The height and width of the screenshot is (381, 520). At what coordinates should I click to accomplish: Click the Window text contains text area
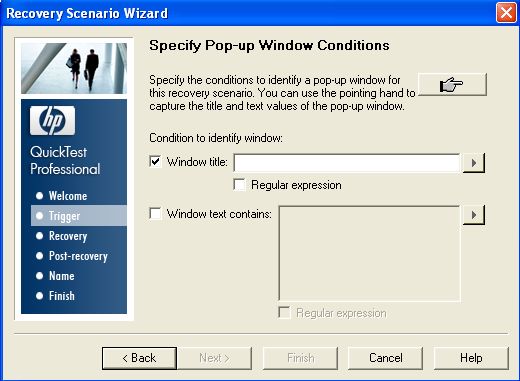click(x=369, y=254)
